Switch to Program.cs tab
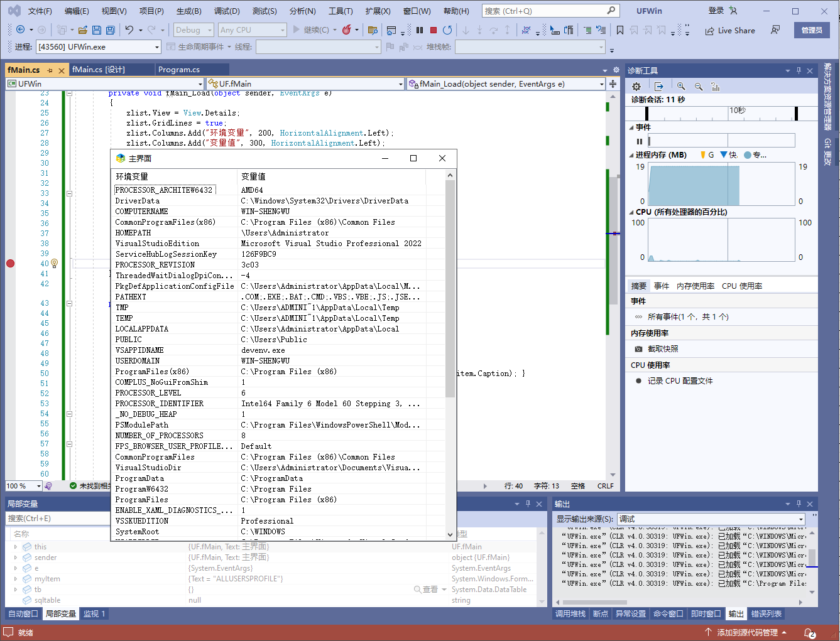 tap(179, 70)
